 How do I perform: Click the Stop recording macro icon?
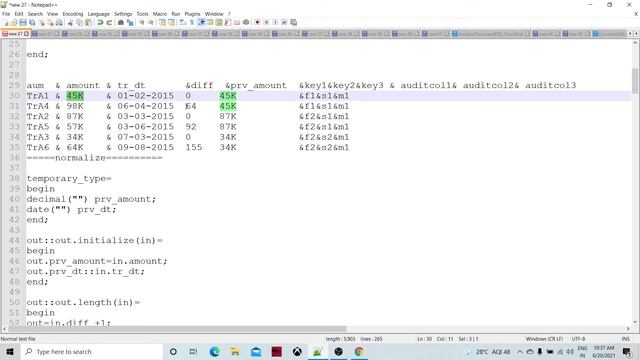(x=266, y=22)
